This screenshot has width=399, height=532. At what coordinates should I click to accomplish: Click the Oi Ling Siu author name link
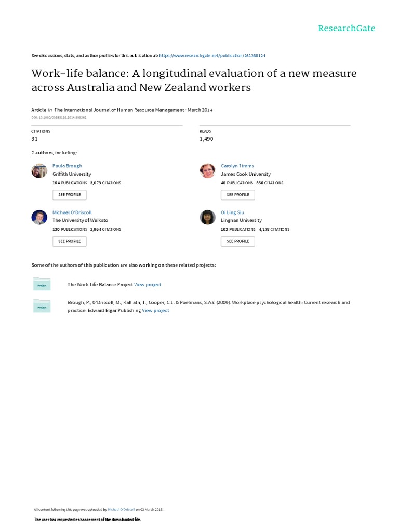(x=232, y=212)
